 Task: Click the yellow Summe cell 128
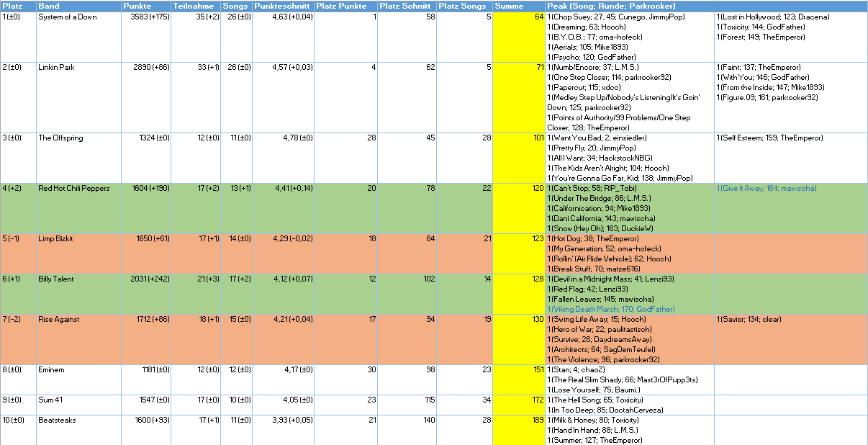(519, 294)
